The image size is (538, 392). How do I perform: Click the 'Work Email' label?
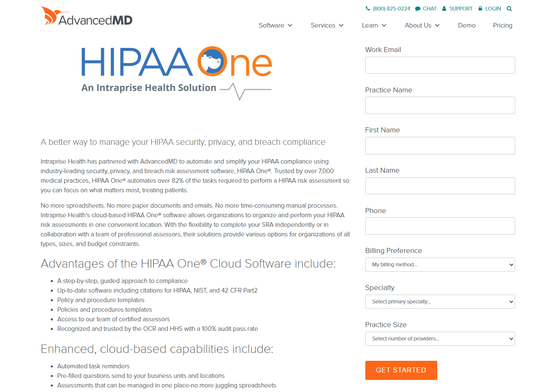pyautogui.click(x=383, y=50)
